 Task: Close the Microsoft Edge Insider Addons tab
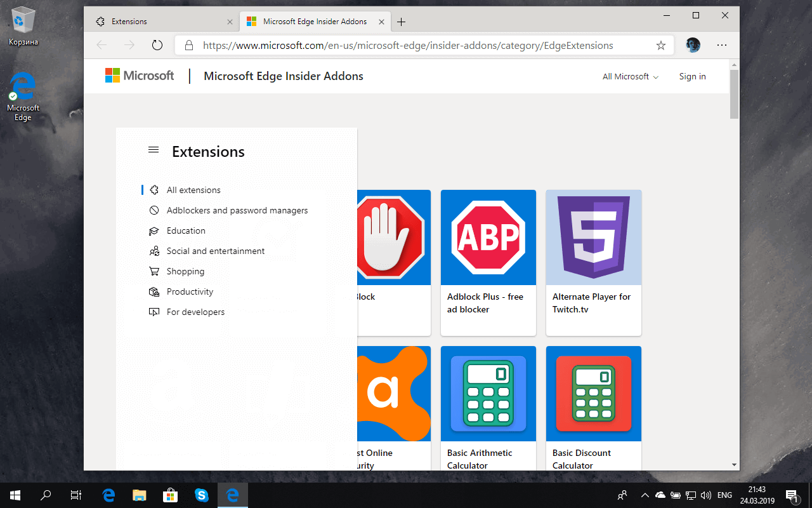coord(383,22)
